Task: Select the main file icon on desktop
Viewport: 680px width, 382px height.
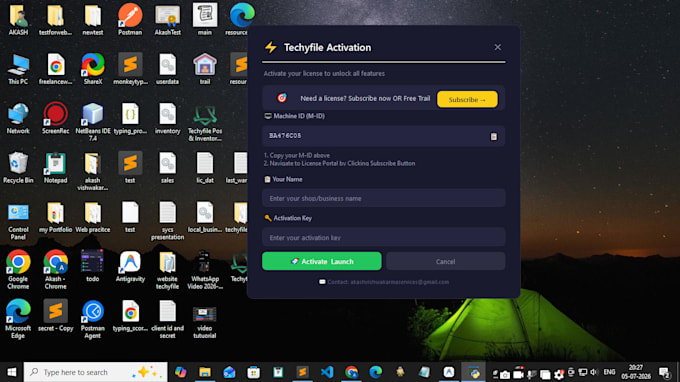Action: coord(205,20)
